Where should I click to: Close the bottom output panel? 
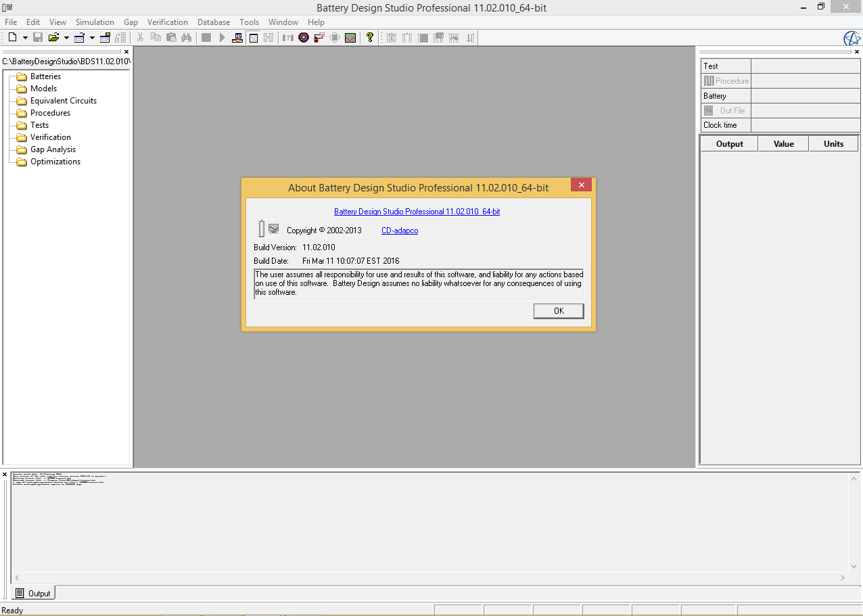pos(5,475)
